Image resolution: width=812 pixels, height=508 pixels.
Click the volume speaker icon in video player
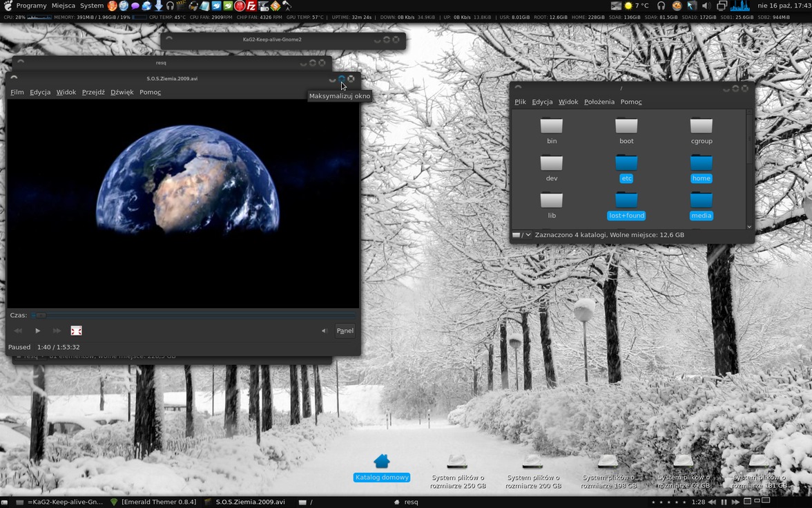tap(325, 330)
